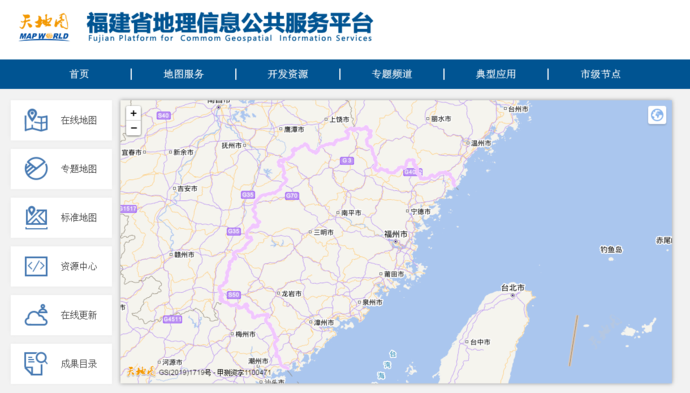Click the 莆田市 city label

(394, 274)
